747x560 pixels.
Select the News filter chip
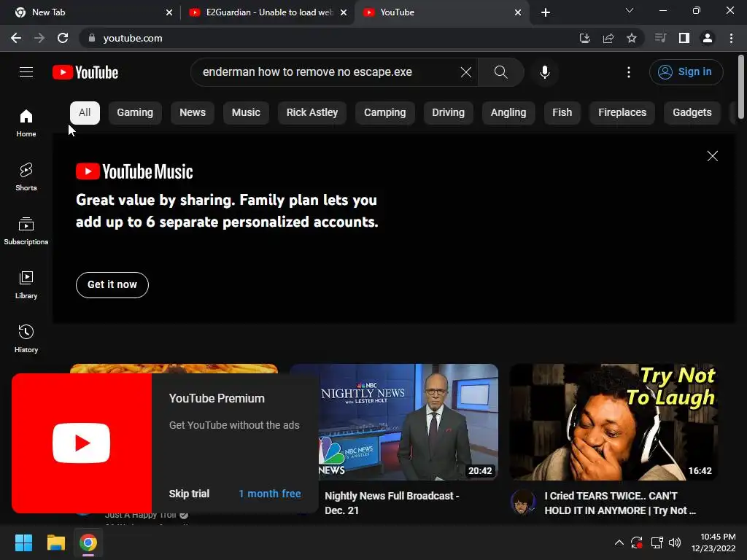tap(193, 112)
